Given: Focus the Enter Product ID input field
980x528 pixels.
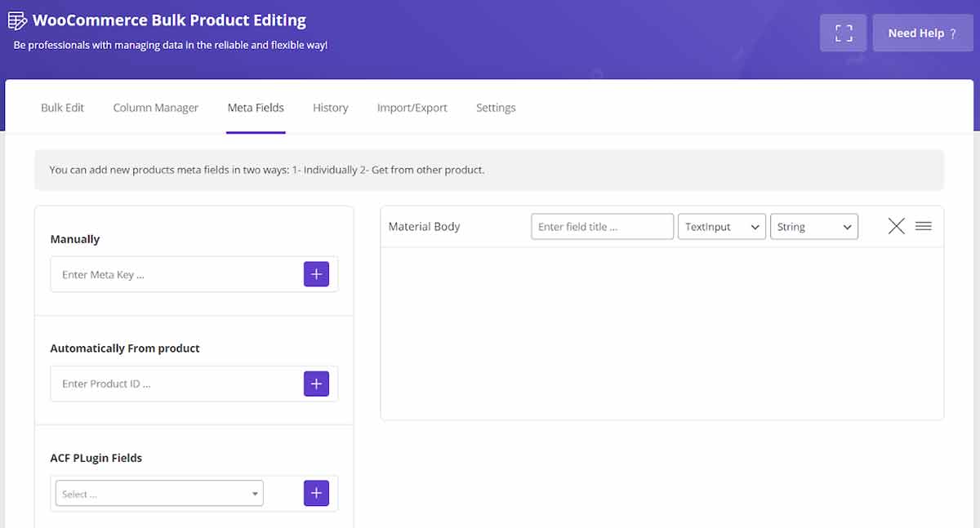Looking at the screenshot, I should tap(177, 384).
